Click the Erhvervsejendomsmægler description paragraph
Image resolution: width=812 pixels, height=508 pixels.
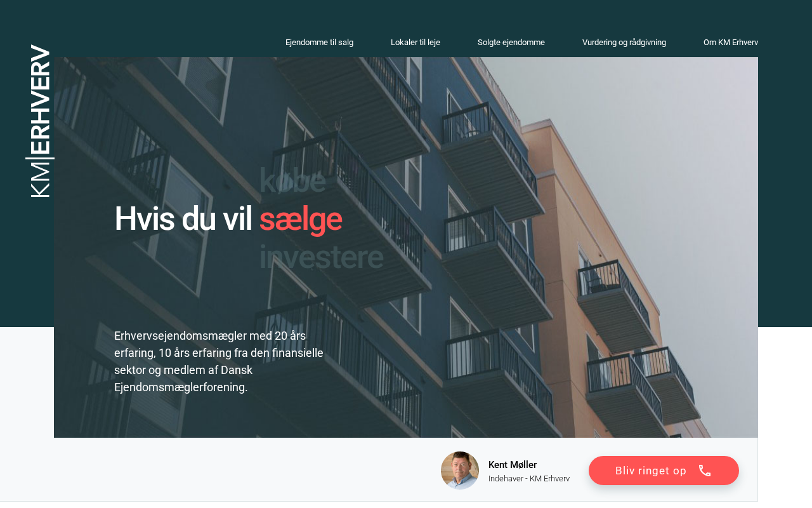219,361
